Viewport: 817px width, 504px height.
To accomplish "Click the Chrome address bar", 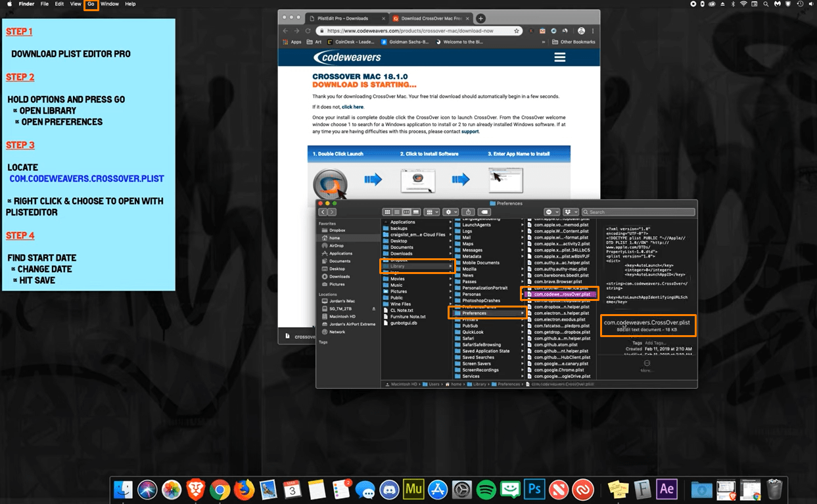I will (x=419, y=31).
